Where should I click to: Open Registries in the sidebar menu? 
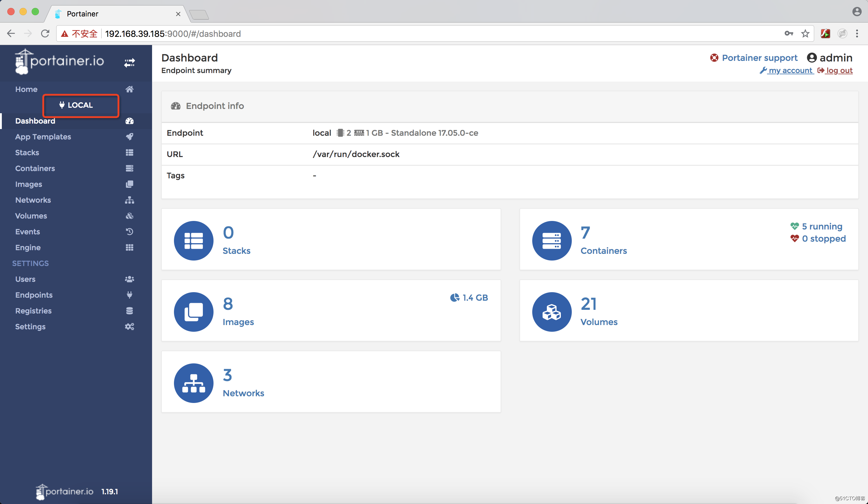33,311
